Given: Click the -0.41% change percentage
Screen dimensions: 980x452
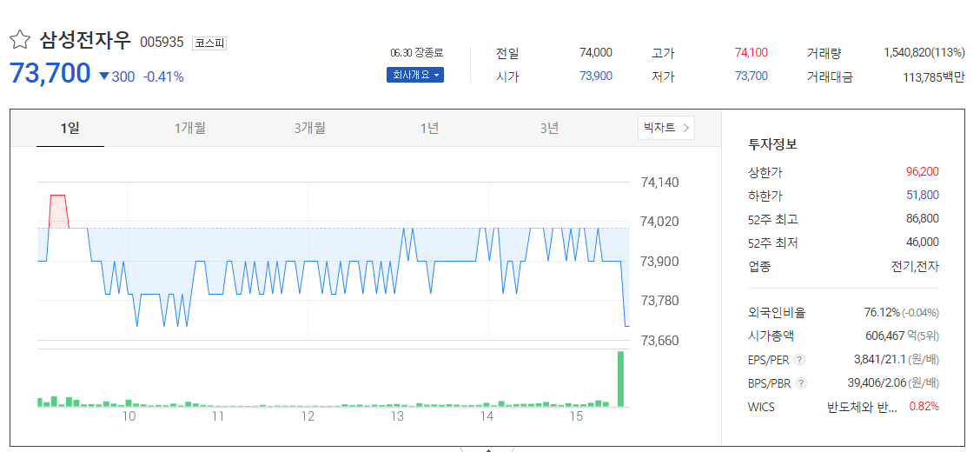Looking at the screenshot, I should (x=163, y=76).
